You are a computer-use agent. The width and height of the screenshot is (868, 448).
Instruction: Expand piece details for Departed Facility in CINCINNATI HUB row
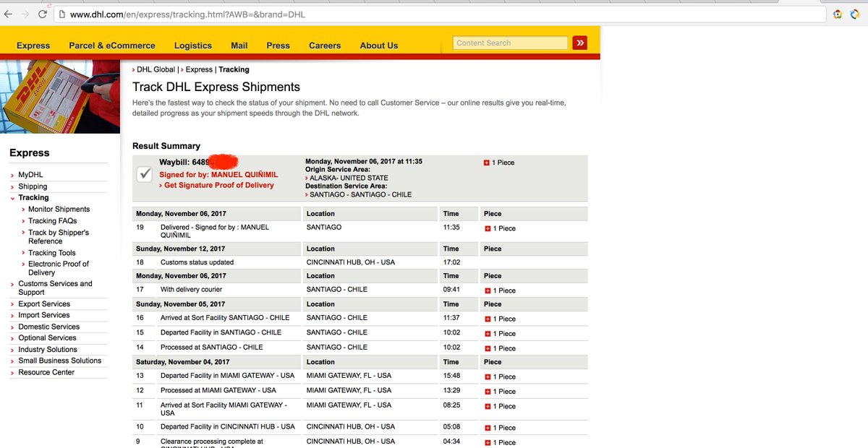pyautogui.click(x=487, y=428)
